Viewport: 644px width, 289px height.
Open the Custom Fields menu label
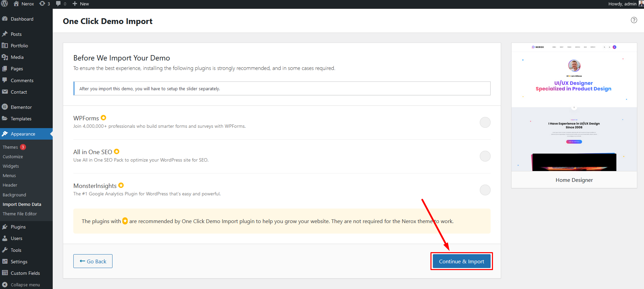coord(25,273)
